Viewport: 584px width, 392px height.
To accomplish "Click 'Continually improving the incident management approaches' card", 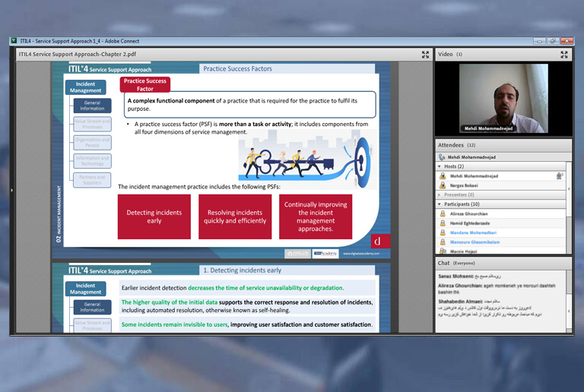I will coord(316,217).
